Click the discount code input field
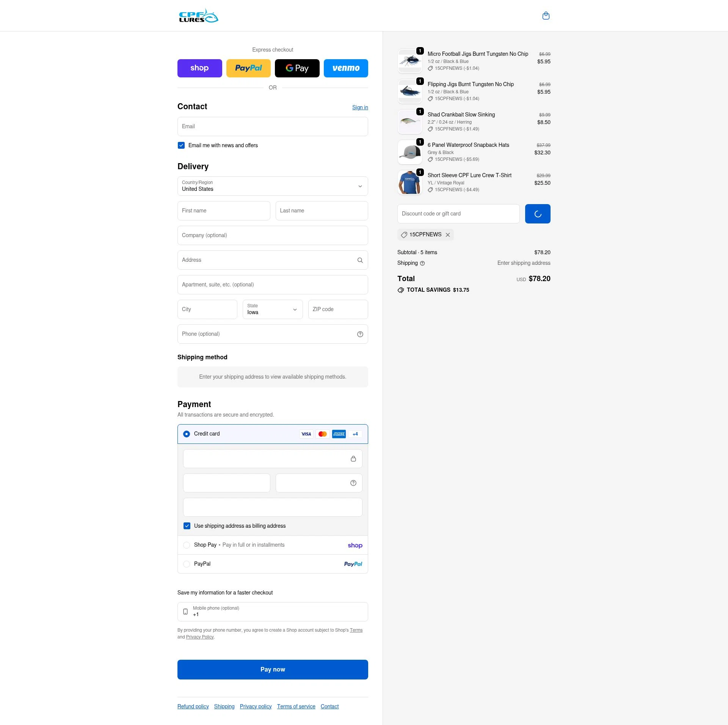Viewport: 728px width, 725px height. click(458, 214)
